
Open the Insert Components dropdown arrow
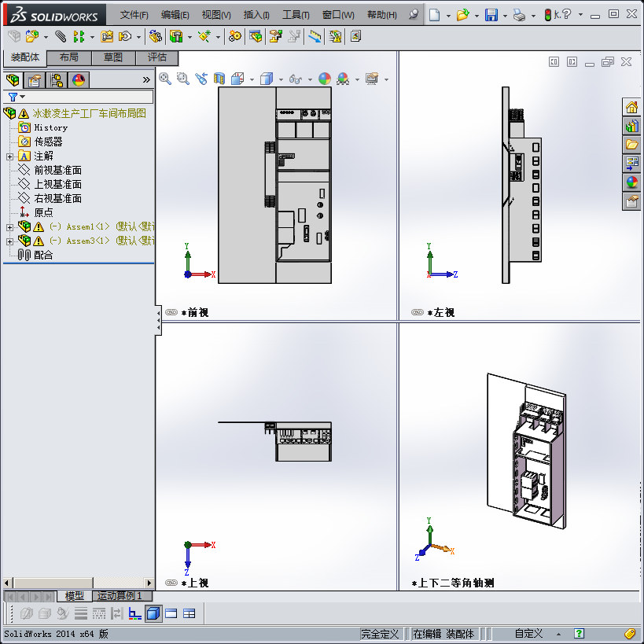pos(46,38)
